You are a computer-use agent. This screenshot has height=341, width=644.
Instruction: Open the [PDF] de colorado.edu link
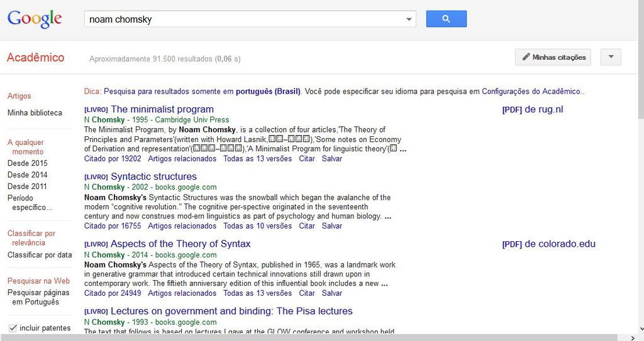[x=548, y=244]
